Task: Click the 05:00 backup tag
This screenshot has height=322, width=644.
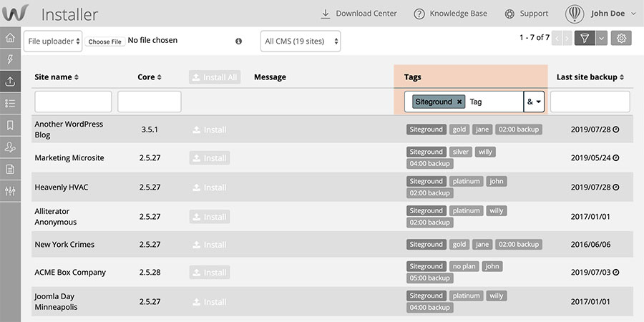Action: point(430,278)
